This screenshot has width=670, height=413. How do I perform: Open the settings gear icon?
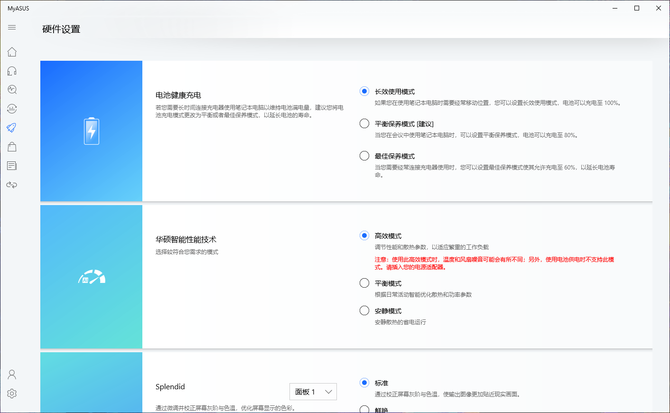12,393
